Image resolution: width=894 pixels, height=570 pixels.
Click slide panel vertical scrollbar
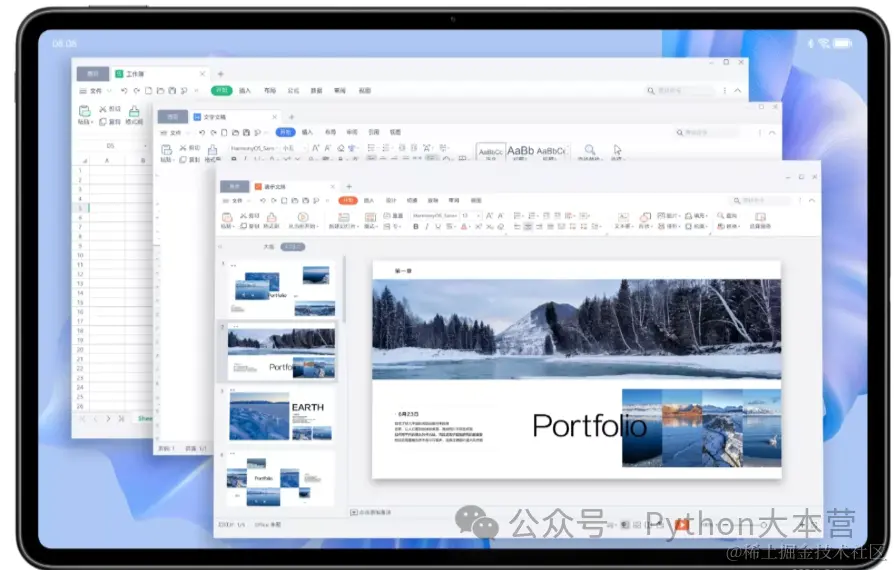(x=344, y=291)
